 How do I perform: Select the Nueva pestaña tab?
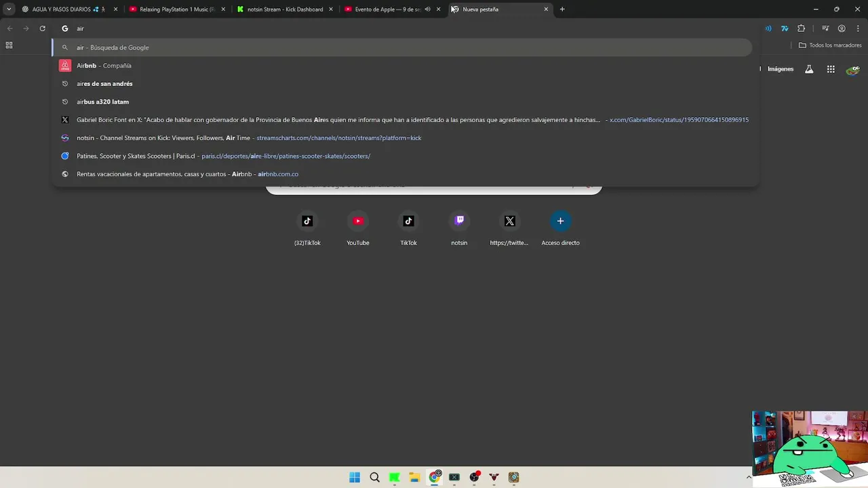point(500,9)
